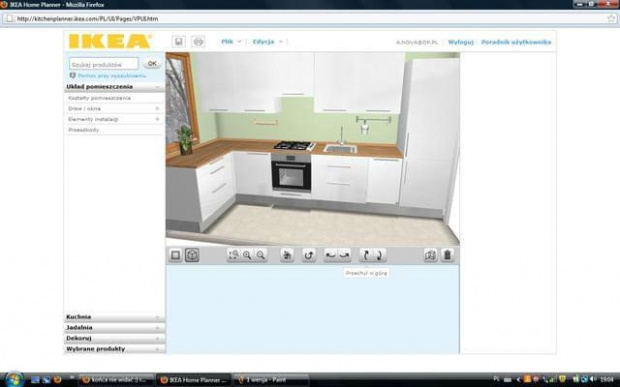Image resolution: width=620 pixels, height=387 pixels.
Task: Select the pan hand tool
Action: (x=287, y=255)
